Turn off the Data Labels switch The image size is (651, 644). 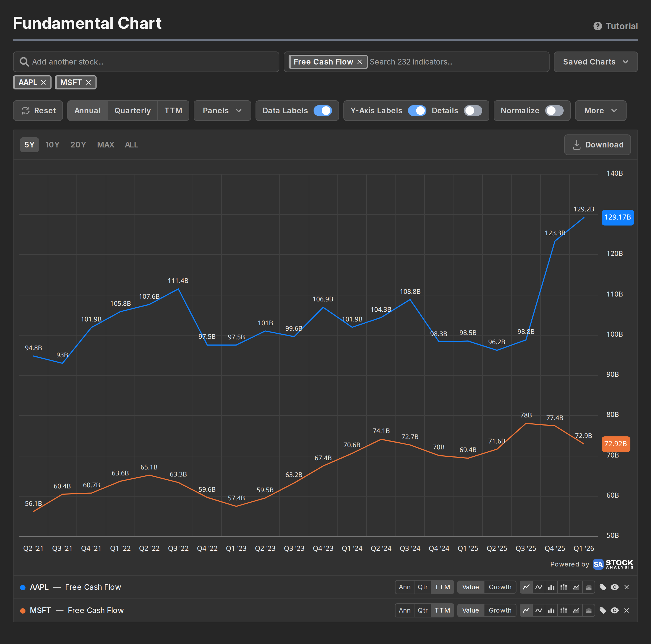pos(323,111)
